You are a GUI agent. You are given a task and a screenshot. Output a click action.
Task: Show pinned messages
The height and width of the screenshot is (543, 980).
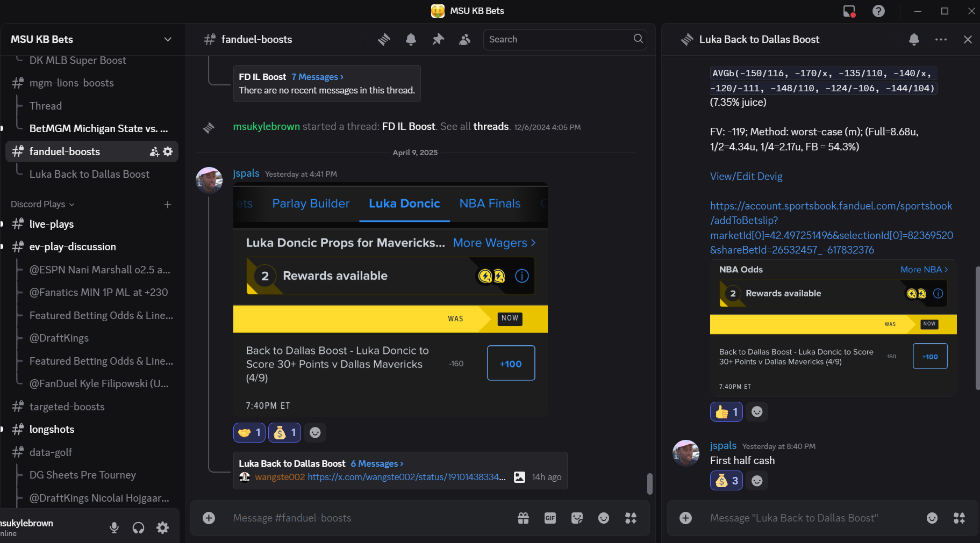point(438,39)
